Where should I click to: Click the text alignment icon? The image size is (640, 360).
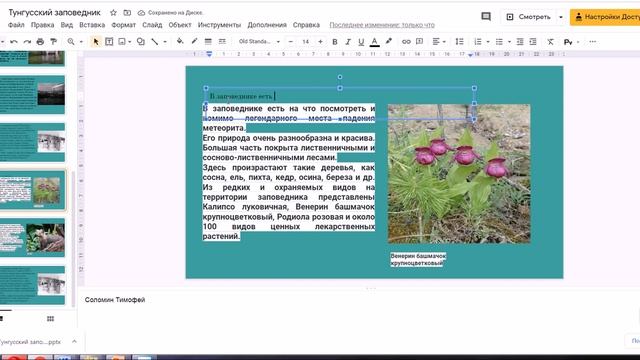[x=436, y=42]
